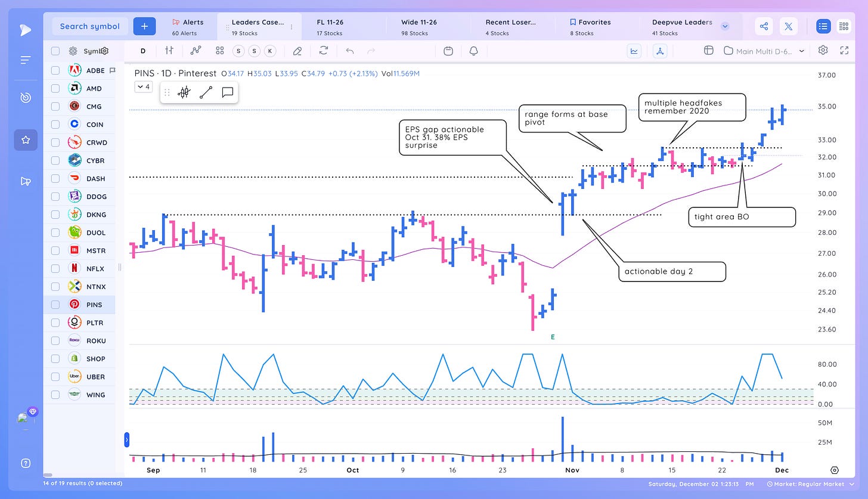Switch to Wide 11-26 tab
Viewport: 868px width, 499px height.
[x=419, y=27]
